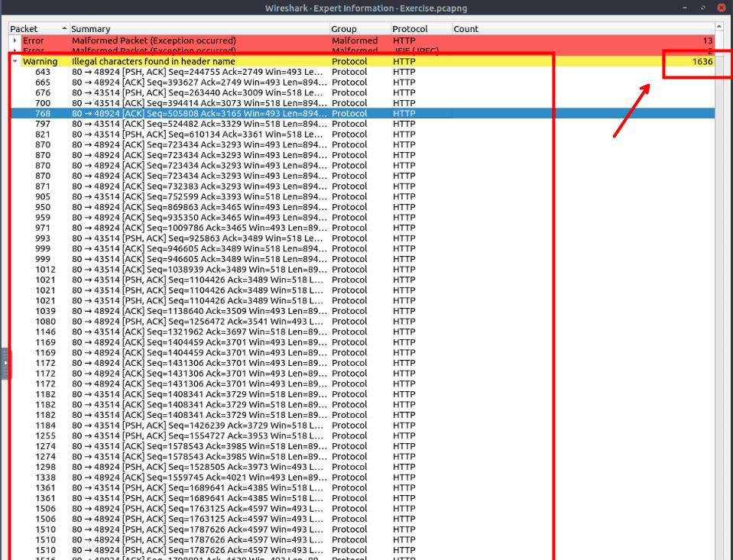This screenshot has height=560, width=733.
Task: Select the highlighted packet 768 row
Action: 199,113
